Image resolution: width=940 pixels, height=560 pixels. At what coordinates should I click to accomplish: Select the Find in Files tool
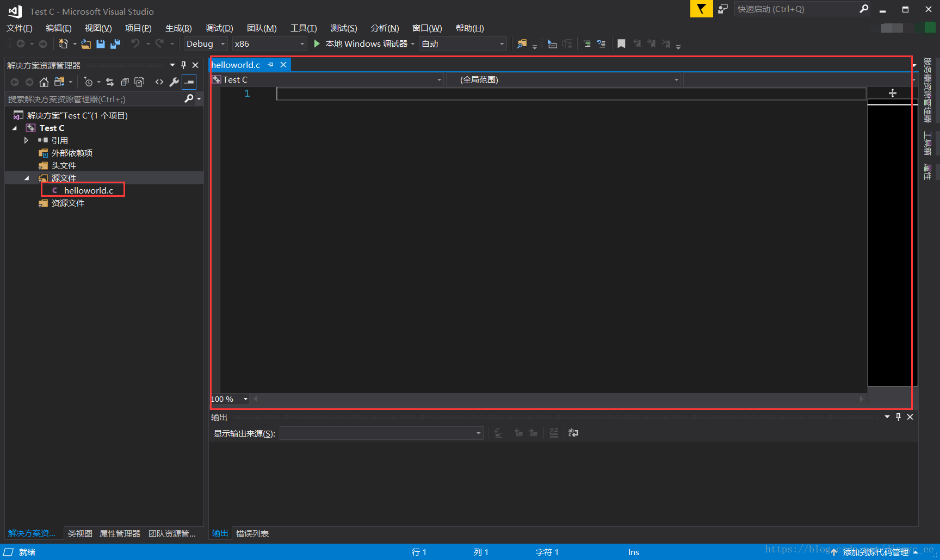point(523,43)
